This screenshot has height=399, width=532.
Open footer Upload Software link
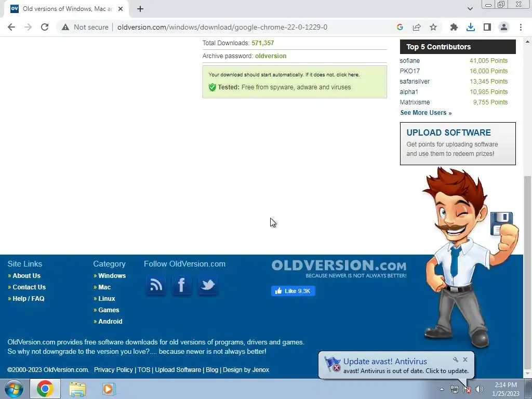178,370
